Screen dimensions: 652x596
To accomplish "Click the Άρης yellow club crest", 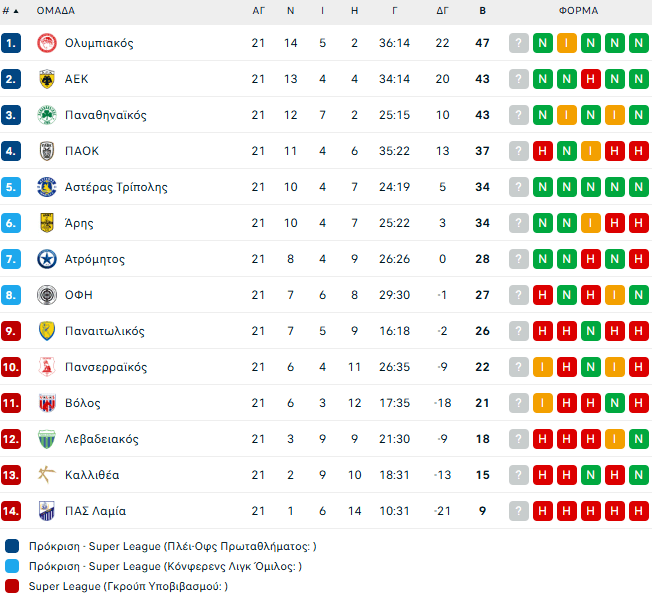I will [45, 223].
